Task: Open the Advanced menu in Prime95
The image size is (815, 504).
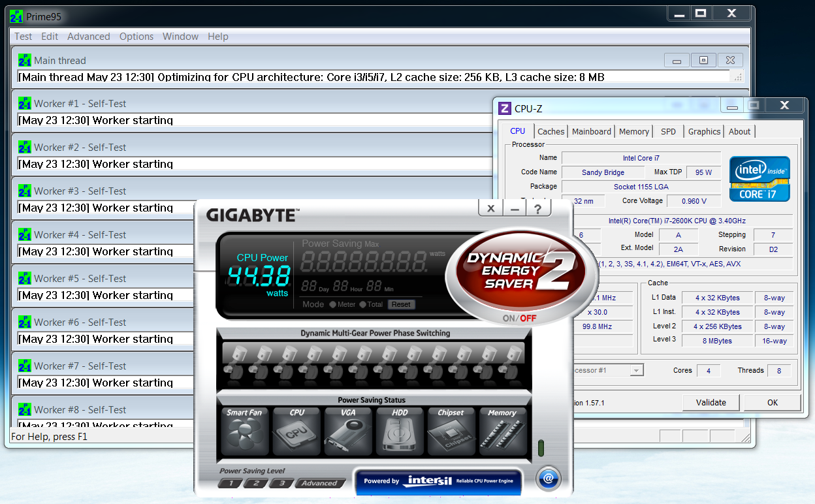Action: (x=89, y=37)
